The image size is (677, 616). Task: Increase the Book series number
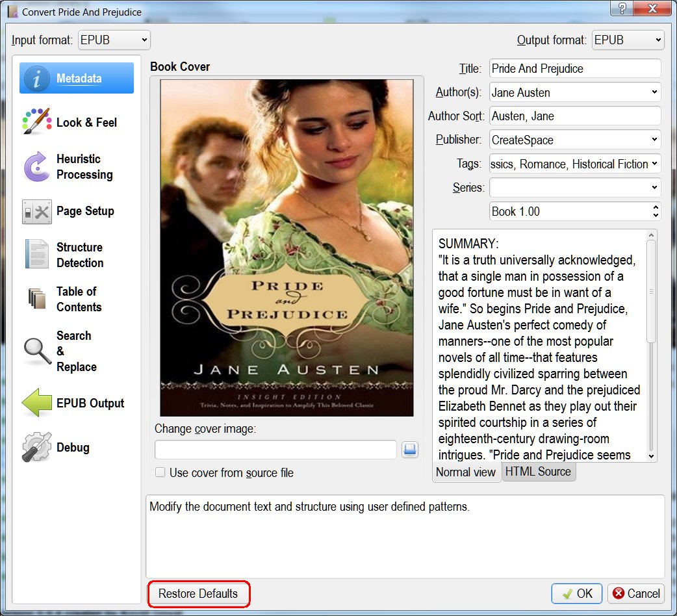(x=656, y=207)
